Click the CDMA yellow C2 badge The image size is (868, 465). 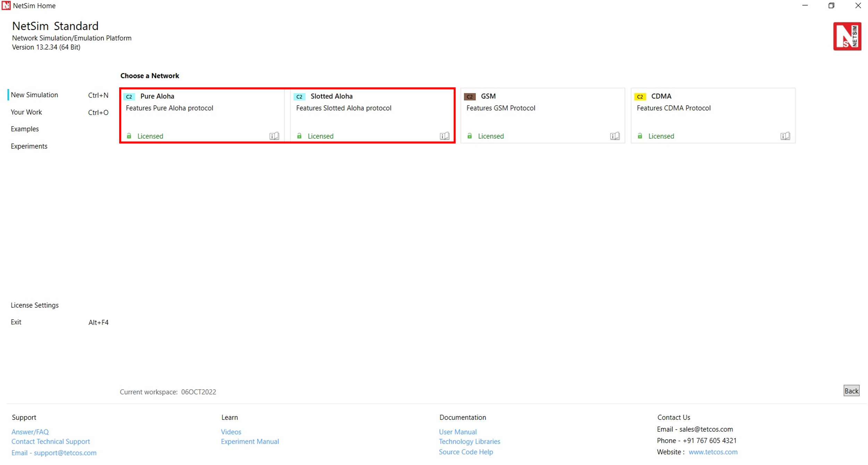(640, 97)
